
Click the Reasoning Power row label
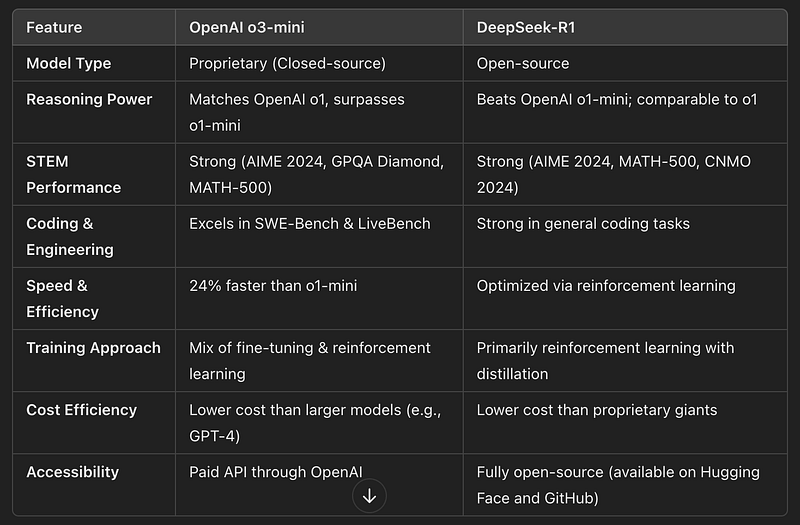[x=89, y=99]
